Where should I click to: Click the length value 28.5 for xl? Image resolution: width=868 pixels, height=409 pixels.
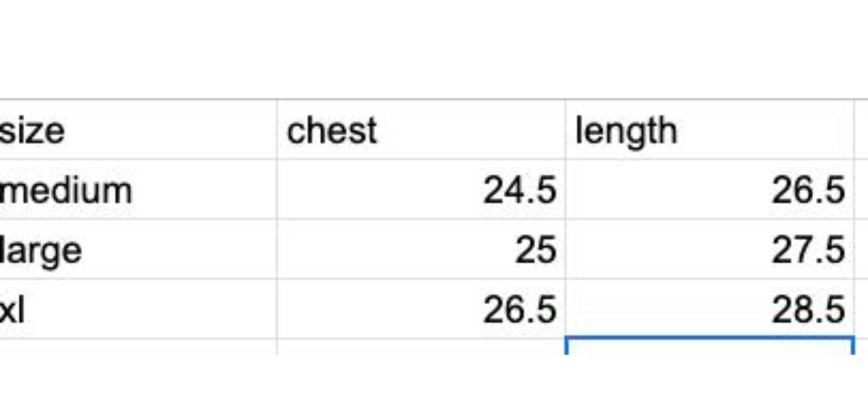pyautogui.click(x=709, y=309)
